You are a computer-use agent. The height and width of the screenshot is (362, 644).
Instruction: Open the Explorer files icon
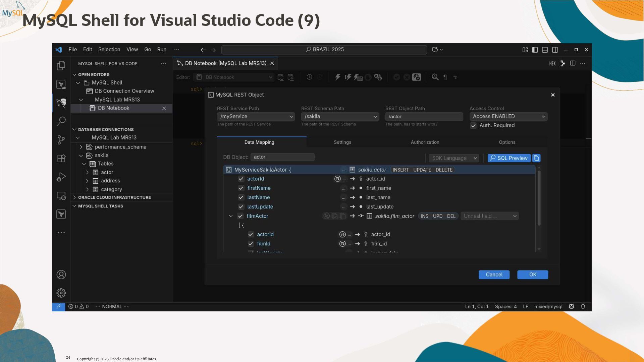(61, 66)
